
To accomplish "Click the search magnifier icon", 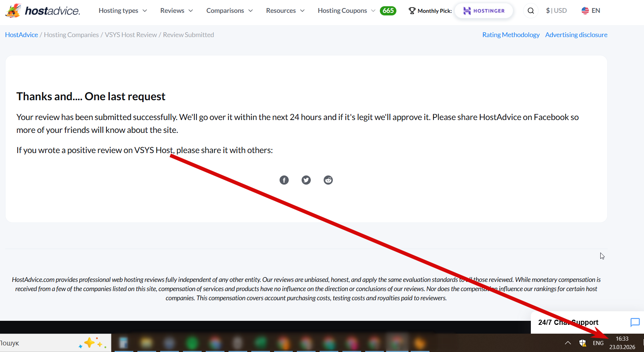I will 531,11.
